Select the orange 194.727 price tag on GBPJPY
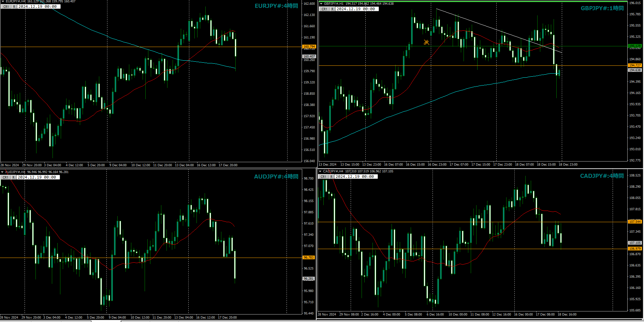The width and height of the screenshot is (644, 322). (635, 65)
